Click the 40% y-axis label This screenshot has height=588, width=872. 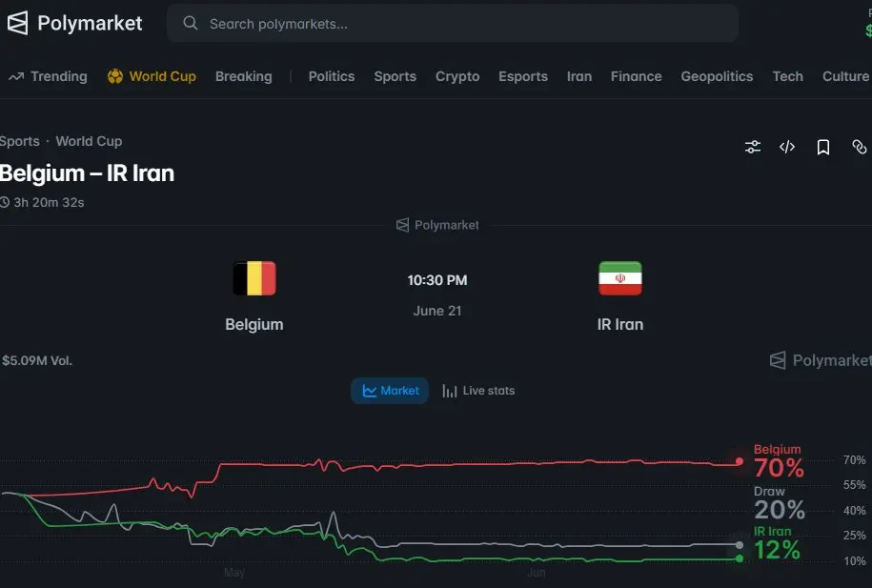pyautogui.click(x=854, y=511)
